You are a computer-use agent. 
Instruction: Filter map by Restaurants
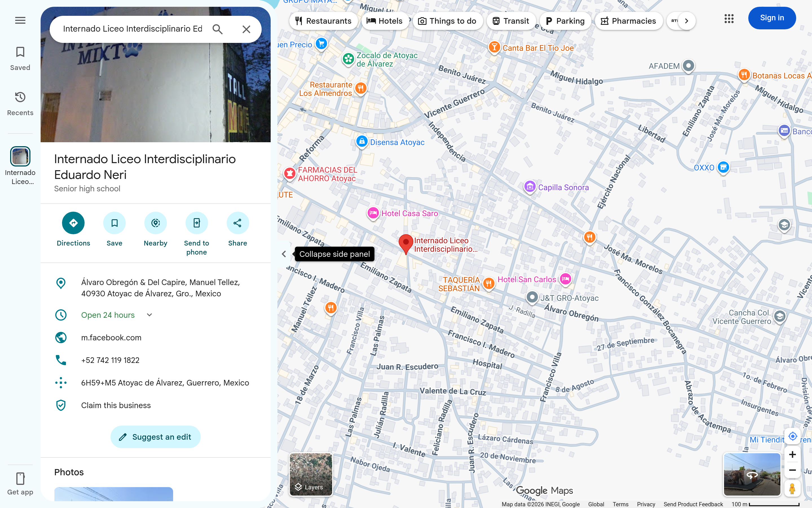323,21
